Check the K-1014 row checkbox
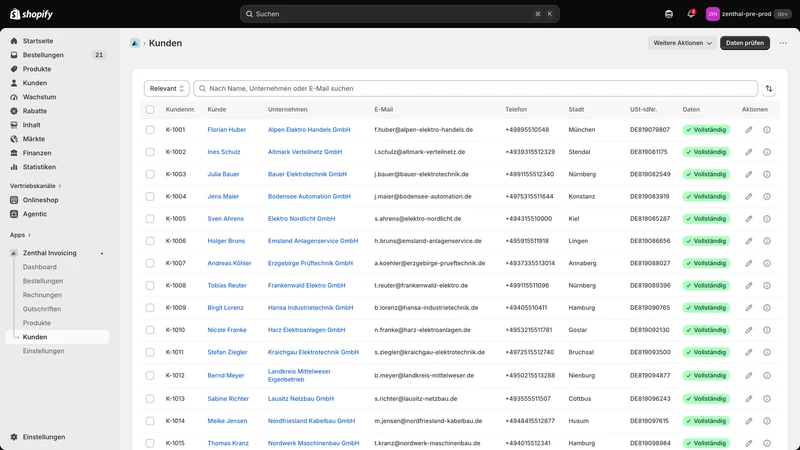Screen dimensions: 800x450 (x=150, y=421)
